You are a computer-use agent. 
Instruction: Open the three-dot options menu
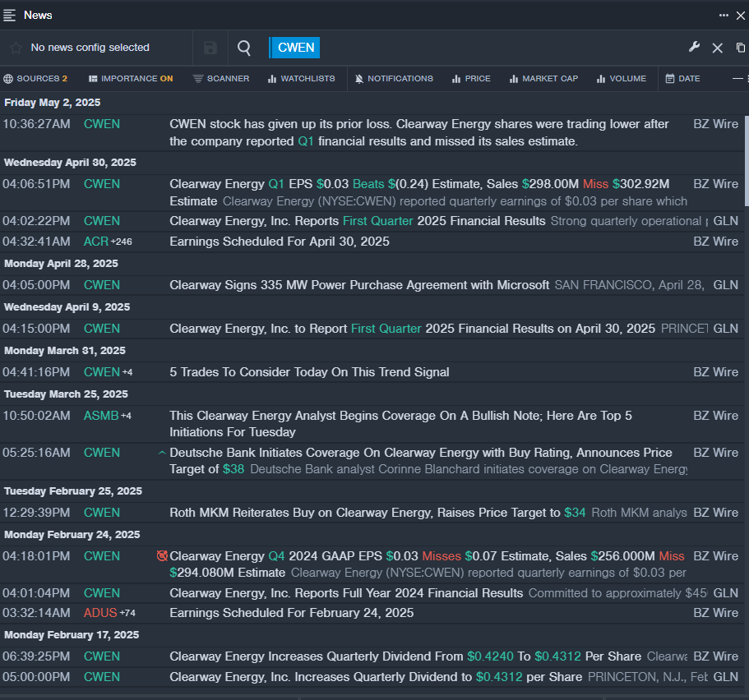[x=724, y=16]
